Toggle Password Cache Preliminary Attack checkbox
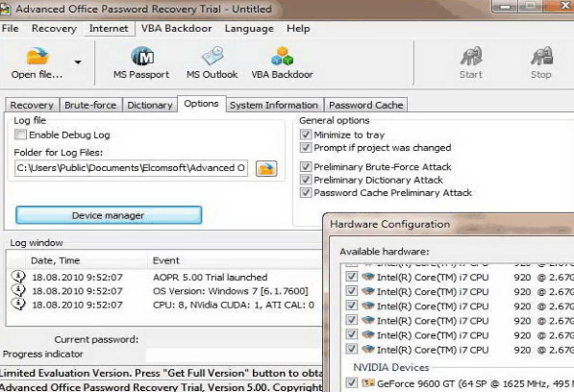 (x=306, y=192)
